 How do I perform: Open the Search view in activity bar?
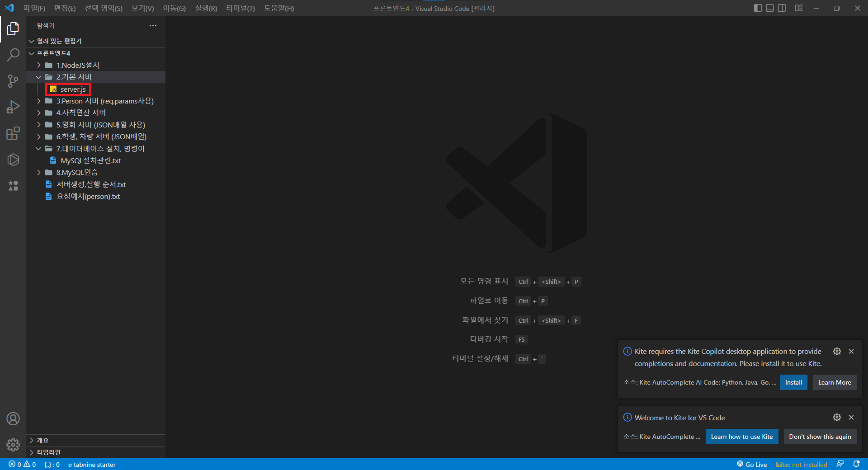[13, 55]
